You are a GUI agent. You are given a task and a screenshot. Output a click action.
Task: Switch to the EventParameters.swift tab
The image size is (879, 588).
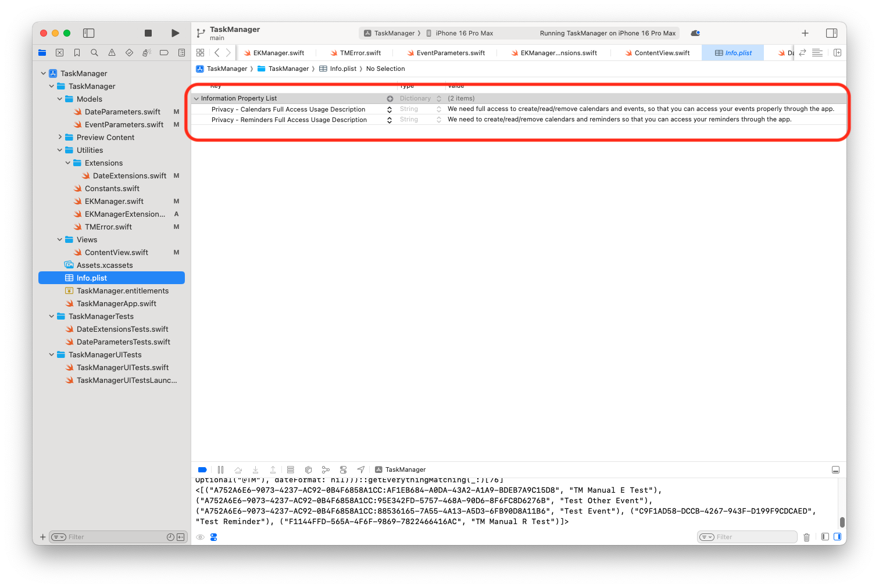click(446, 53)
